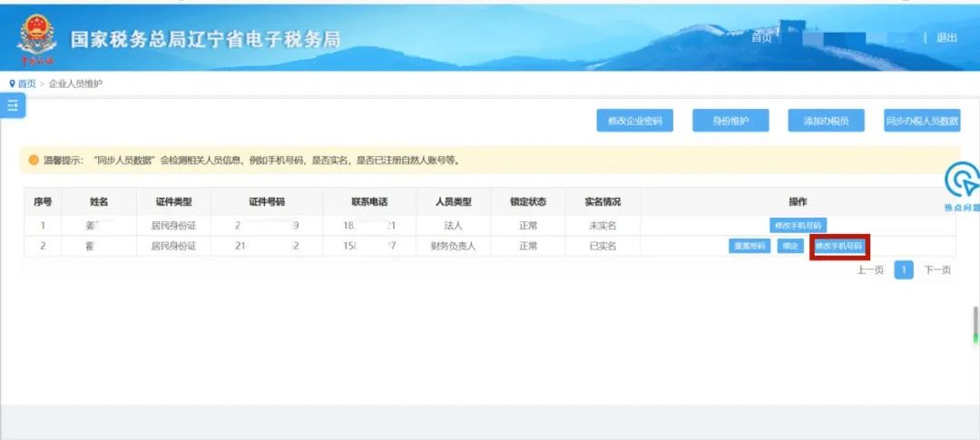
Task: Click 退出 to log out
Action: coord(946,38)
